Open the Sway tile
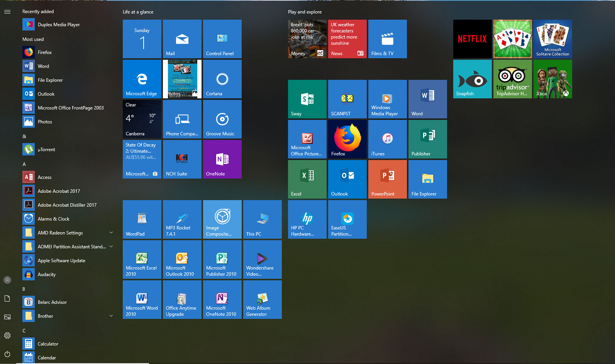Viewport: 615px width, 364px height. 307,99
